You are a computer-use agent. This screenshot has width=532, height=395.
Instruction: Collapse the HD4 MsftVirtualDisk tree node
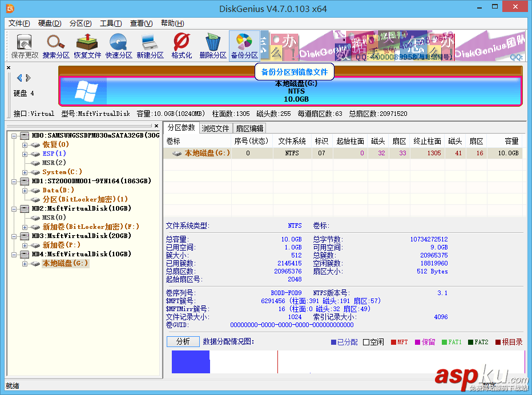pyautogui.click(x=14, y=255)
